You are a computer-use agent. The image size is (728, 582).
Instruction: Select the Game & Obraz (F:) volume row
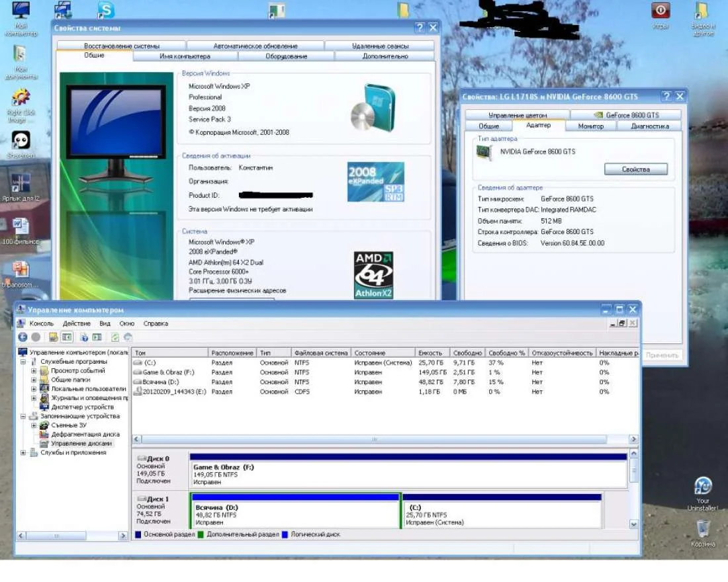pyautogui.click(x=169, y=372)
